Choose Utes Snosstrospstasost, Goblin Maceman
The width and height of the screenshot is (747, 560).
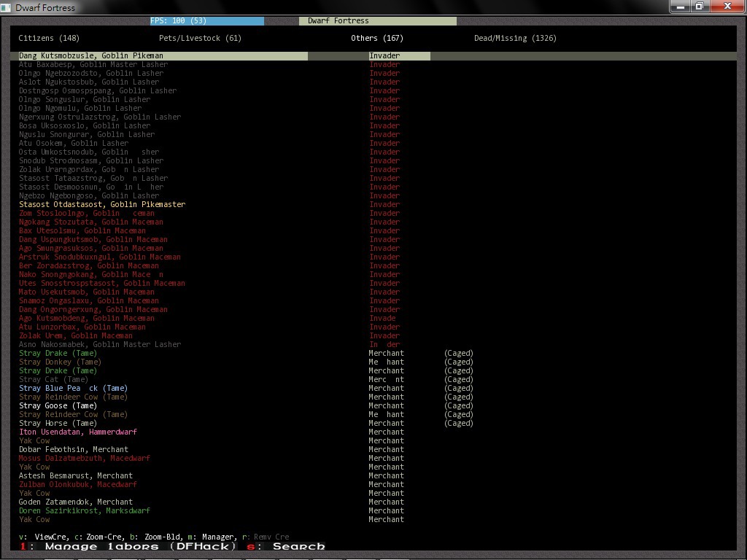point(102,283)
